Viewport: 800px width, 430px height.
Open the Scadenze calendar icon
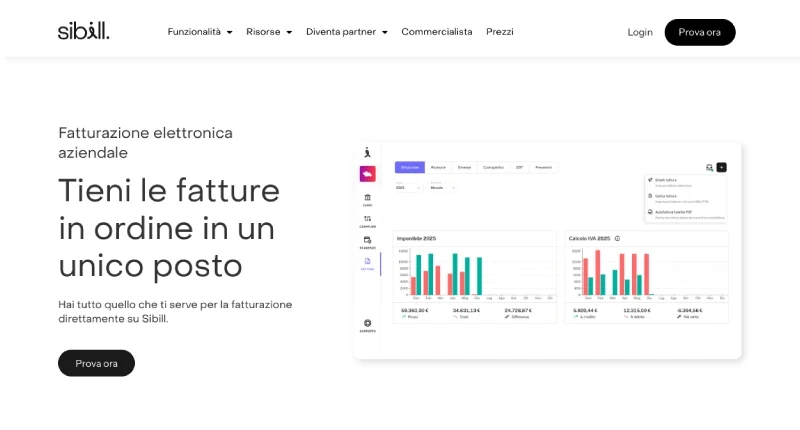368,241
